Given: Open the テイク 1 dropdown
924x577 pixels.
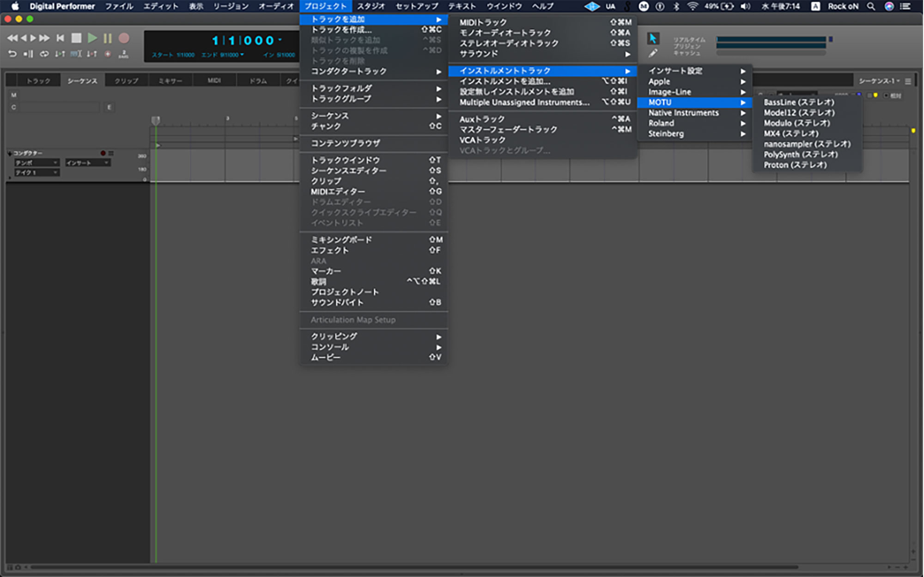Looking at the screenshot, I should 36,172.
